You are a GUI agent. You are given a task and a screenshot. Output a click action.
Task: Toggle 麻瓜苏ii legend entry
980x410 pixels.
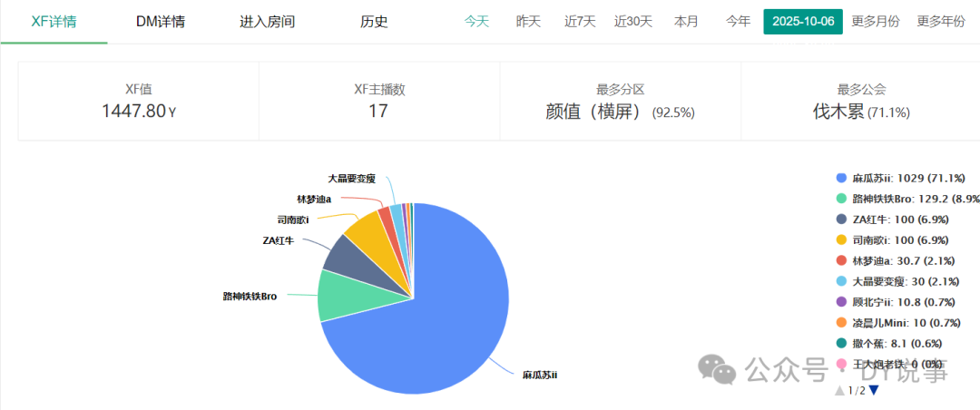click(900, 178)
